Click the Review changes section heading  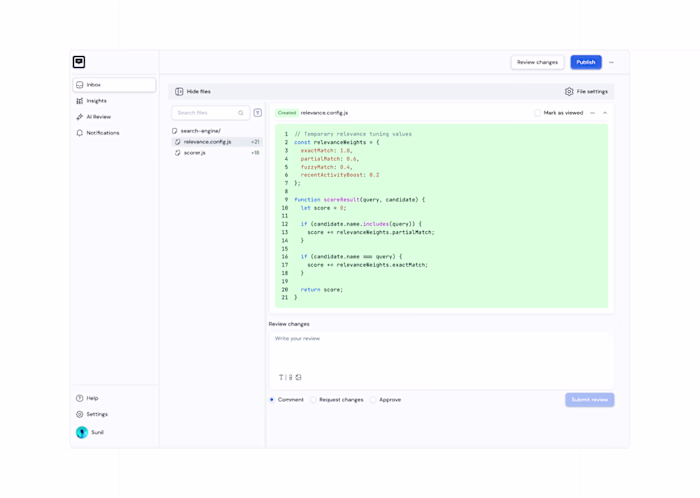(x=289, y=324)
